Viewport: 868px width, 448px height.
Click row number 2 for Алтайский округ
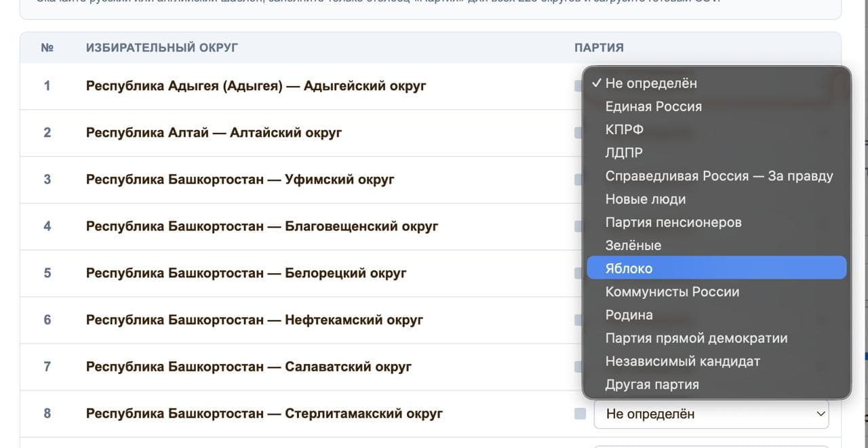(47, 133)
